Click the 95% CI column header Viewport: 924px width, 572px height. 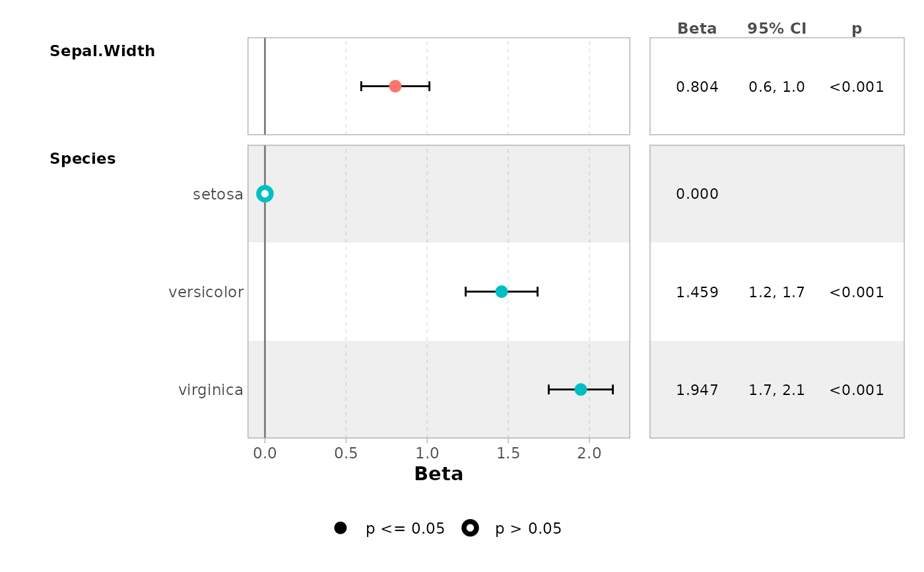coord(777,28)
